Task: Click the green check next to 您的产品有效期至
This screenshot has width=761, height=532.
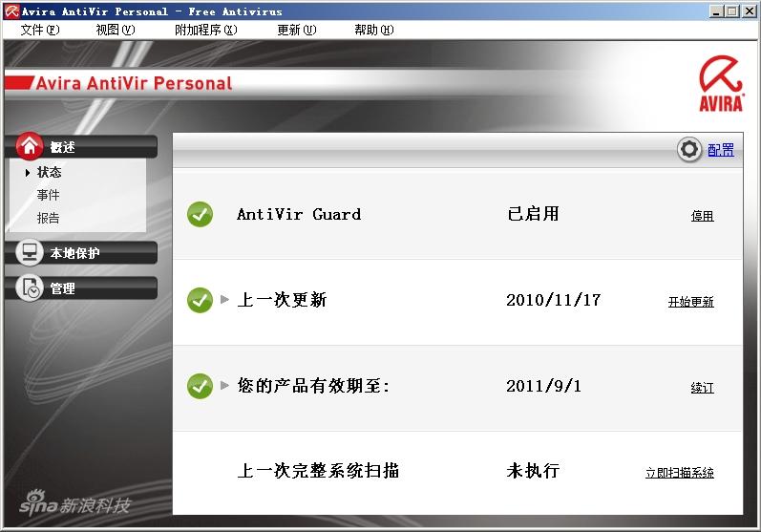Action: click(x=200, y=386)
